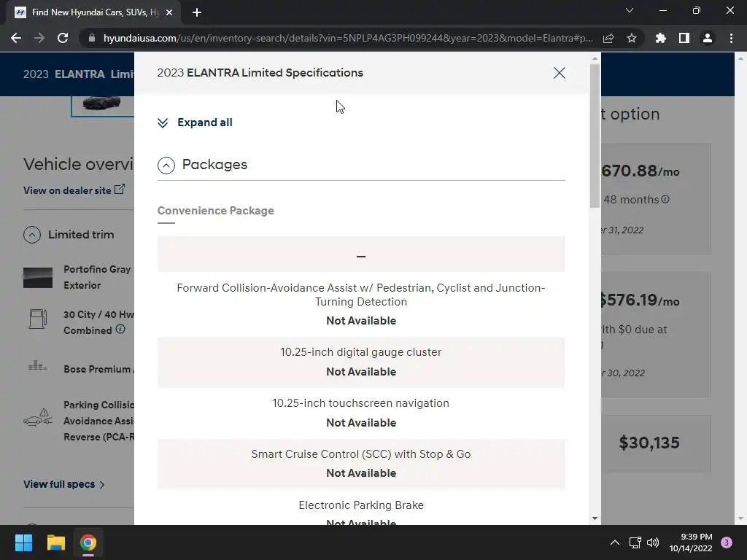Open a new tab with plus button

tap(197, 12)
